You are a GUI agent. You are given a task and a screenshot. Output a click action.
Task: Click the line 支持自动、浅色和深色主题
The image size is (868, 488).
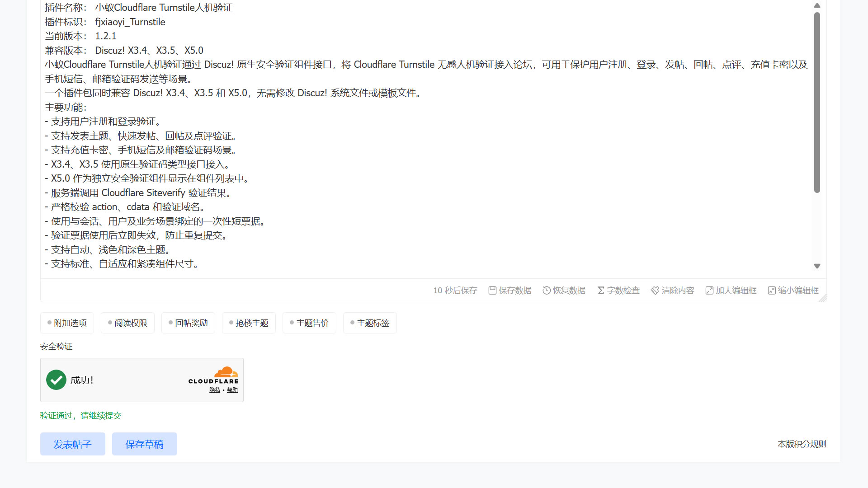[x=108, y=250]
